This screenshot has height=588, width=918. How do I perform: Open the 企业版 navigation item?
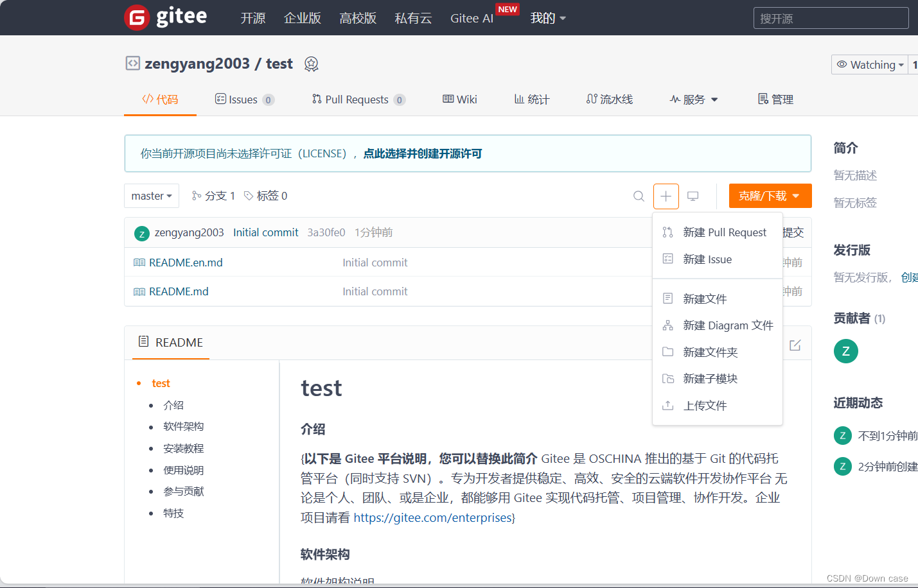(303, 18)
